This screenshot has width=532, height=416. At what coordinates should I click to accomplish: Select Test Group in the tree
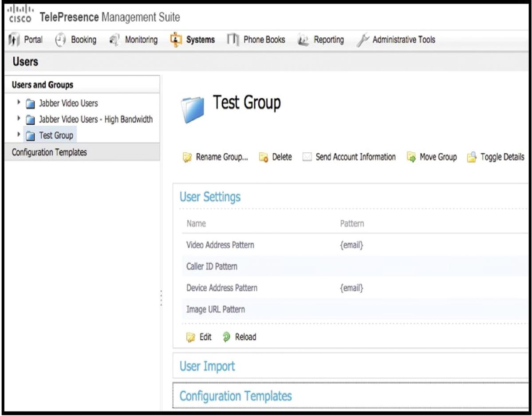coord(56,135)
